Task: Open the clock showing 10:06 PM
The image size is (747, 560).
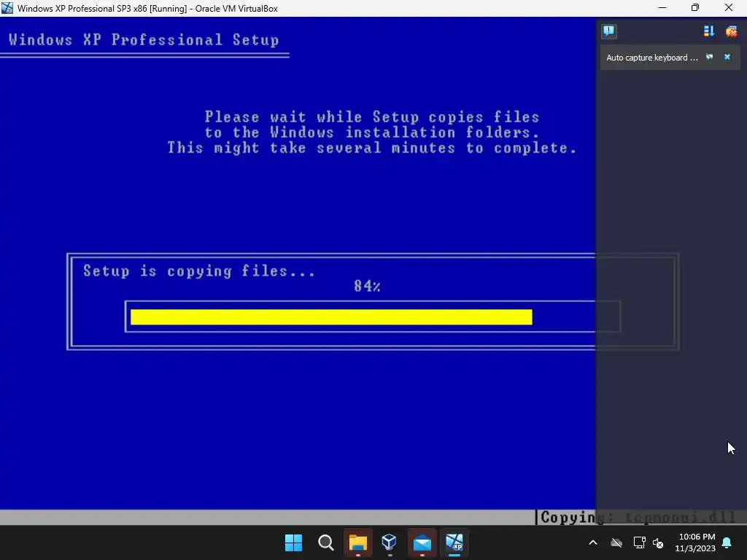Action: click(x=695, y=542)
